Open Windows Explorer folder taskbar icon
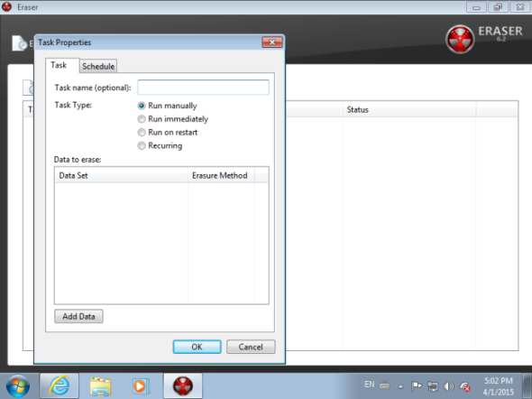 click(100, 386)
